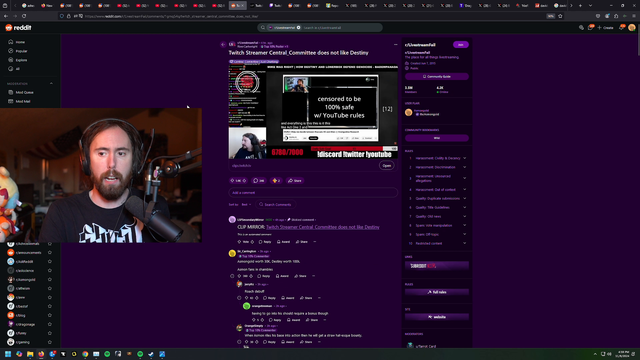Play the embedded clip thumbnail
640x360 pixels.
(x=313, y=111)
